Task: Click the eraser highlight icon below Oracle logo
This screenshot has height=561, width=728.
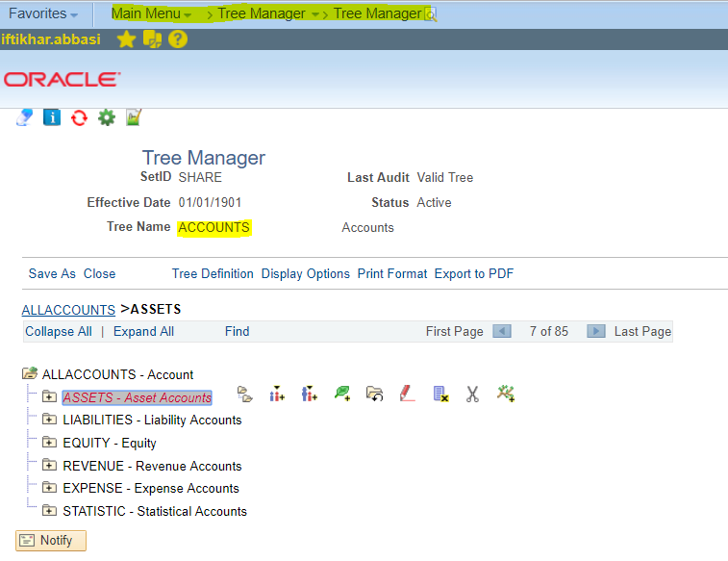Action: coord(24,117)
